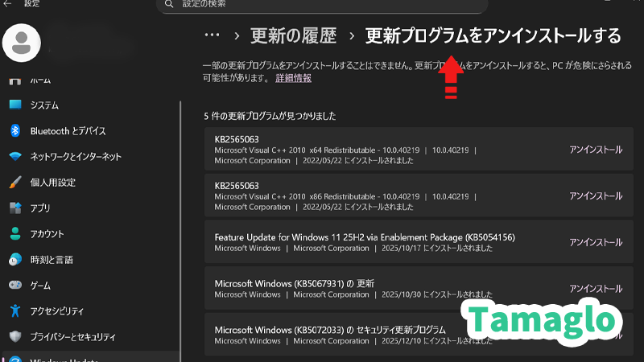Click the back arrow beside 設定

click(6, 4)
